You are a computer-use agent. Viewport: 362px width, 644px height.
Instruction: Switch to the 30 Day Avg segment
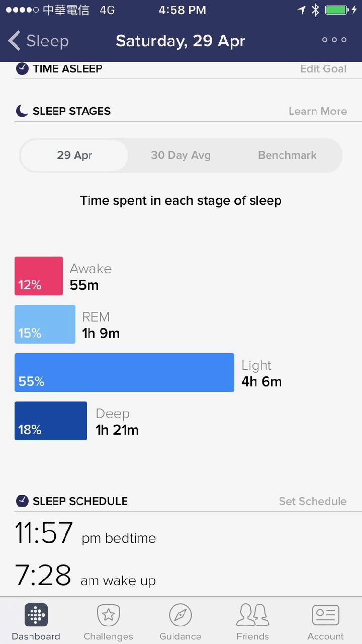click(x=180, y=155)
